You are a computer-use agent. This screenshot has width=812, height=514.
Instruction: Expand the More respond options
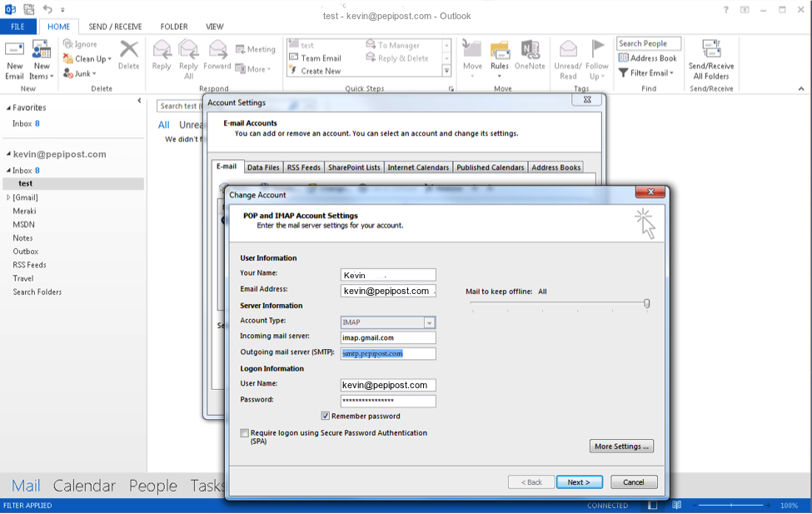253,69
